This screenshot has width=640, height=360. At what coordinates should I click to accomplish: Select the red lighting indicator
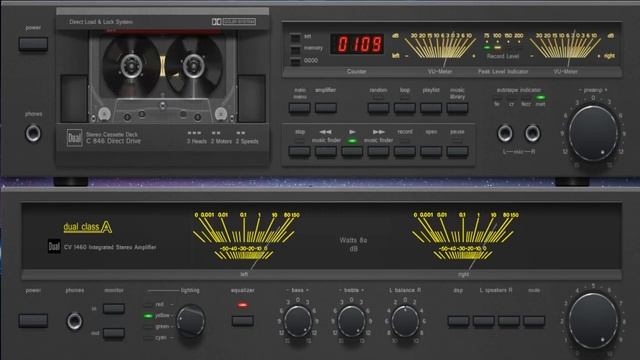pos(149,304)
